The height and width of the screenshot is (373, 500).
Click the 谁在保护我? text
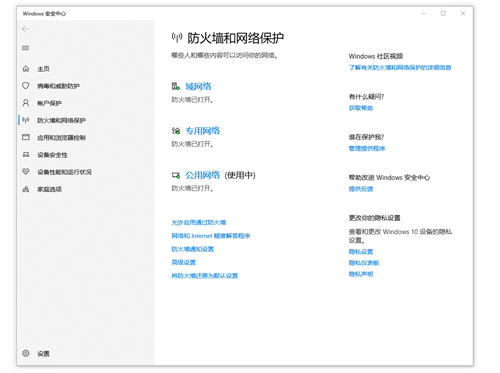[x=366, y=137]
